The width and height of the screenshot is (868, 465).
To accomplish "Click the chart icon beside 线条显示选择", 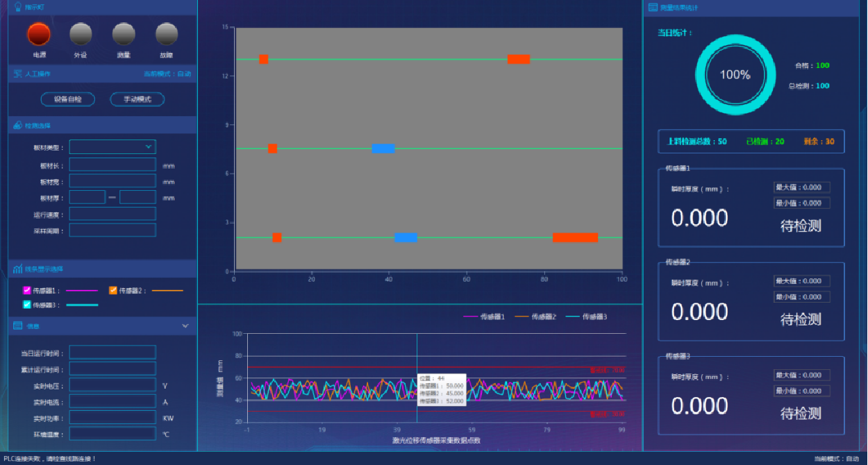I will coord(18,269).
